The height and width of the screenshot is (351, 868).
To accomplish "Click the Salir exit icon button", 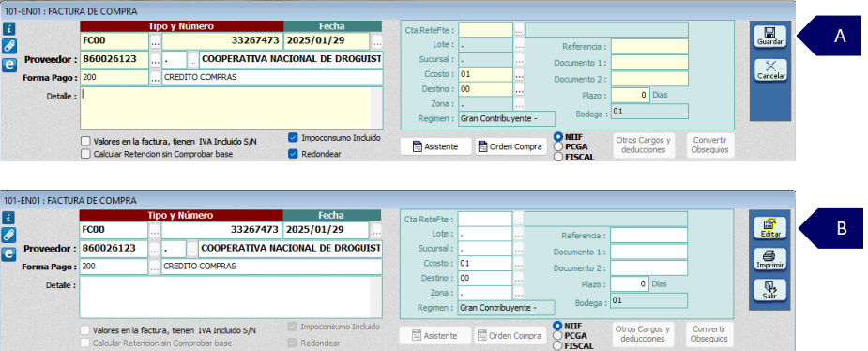I will (769, 290).
